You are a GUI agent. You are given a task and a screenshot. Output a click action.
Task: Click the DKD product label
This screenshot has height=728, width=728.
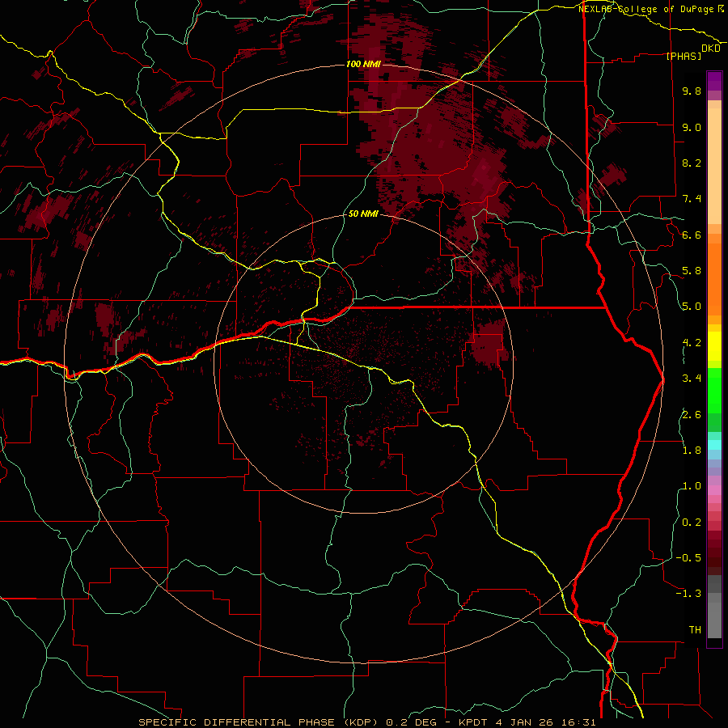coord(711,49)
